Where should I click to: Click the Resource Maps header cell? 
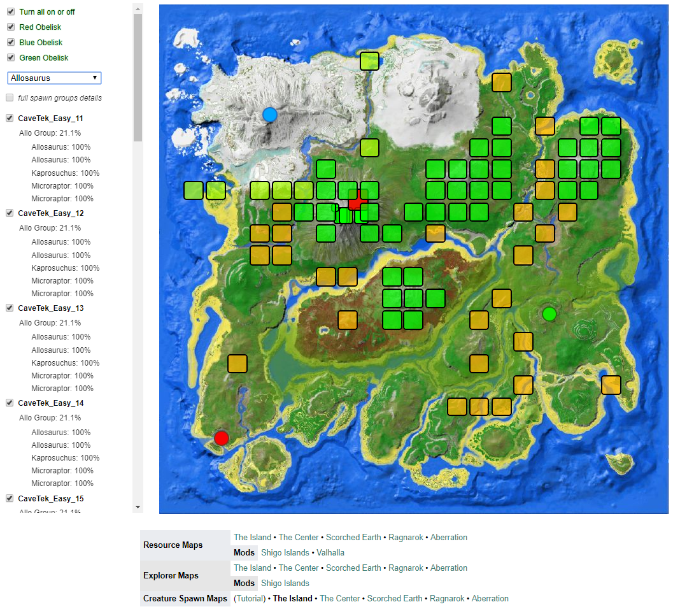pyautogui.click(x=185, y=545)
